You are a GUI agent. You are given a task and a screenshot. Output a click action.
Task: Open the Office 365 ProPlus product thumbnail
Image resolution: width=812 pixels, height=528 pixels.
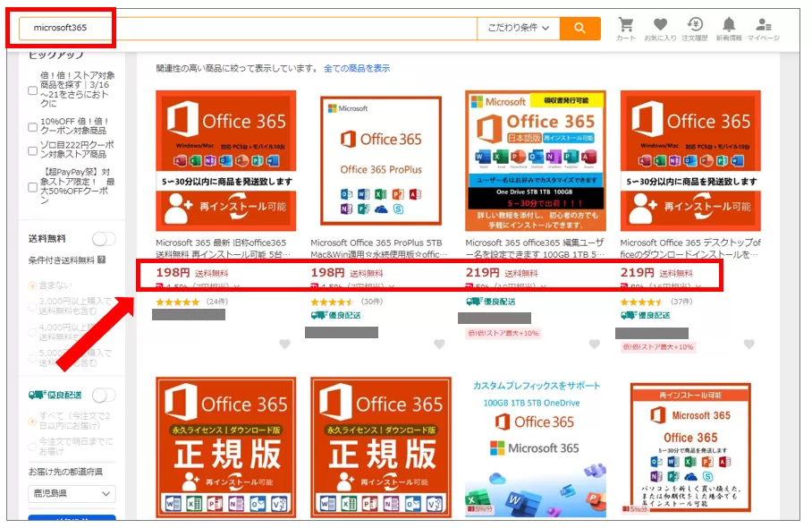coord(380,161)
